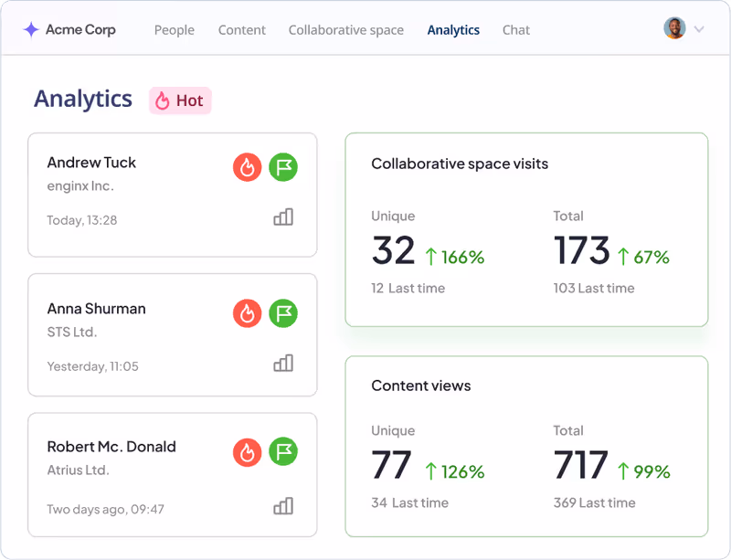Image resolution: width=731 pixels, height=560 pixels.
Task: Open the Chat section
Action: click(x=515, y=30)
